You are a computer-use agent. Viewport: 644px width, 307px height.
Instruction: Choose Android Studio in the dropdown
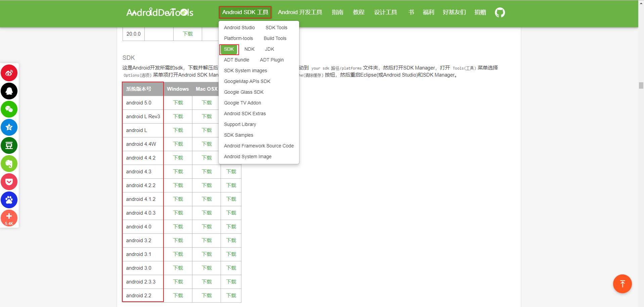tap(239, 28)
